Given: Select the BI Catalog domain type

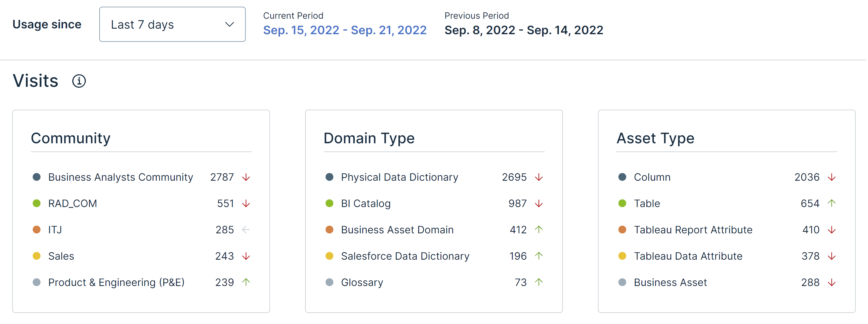Looking at the screenshot, I should coord(365,204).
